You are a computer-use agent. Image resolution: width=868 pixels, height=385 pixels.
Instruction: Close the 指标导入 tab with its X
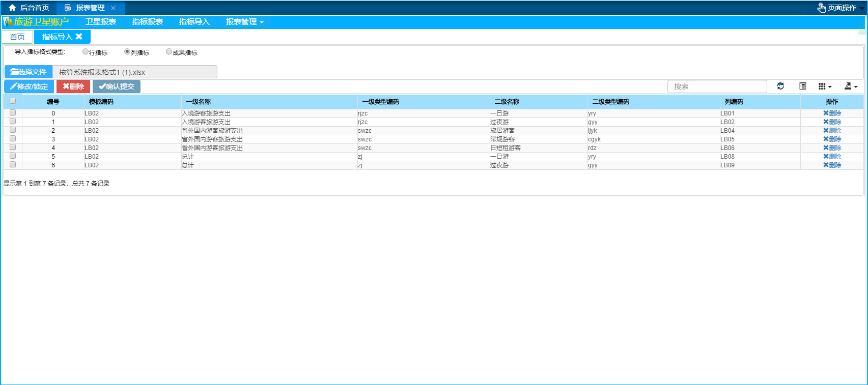click(x=79, y=37)
